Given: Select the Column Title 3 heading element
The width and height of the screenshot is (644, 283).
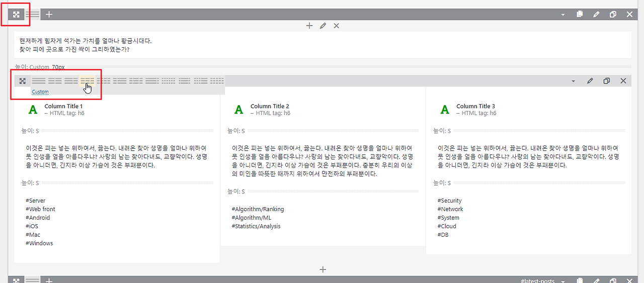Looking at the screenshot, I should [529, 110].
